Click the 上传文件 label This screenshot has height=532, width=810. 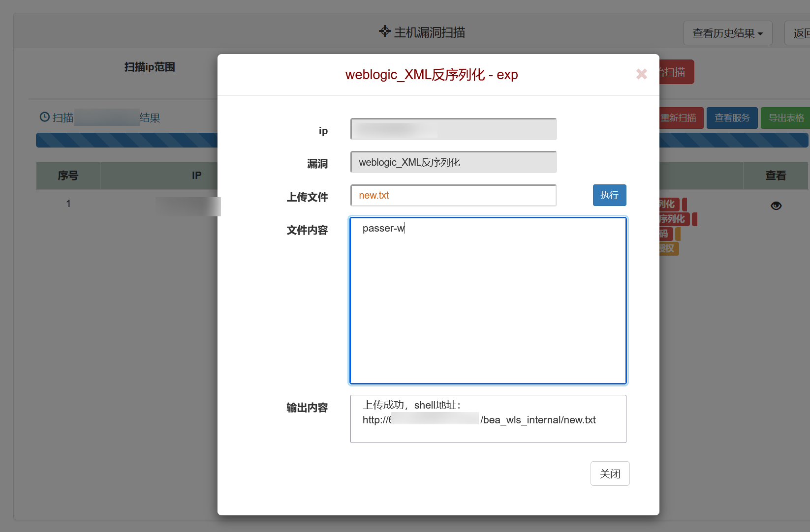[x=307, y=197]
